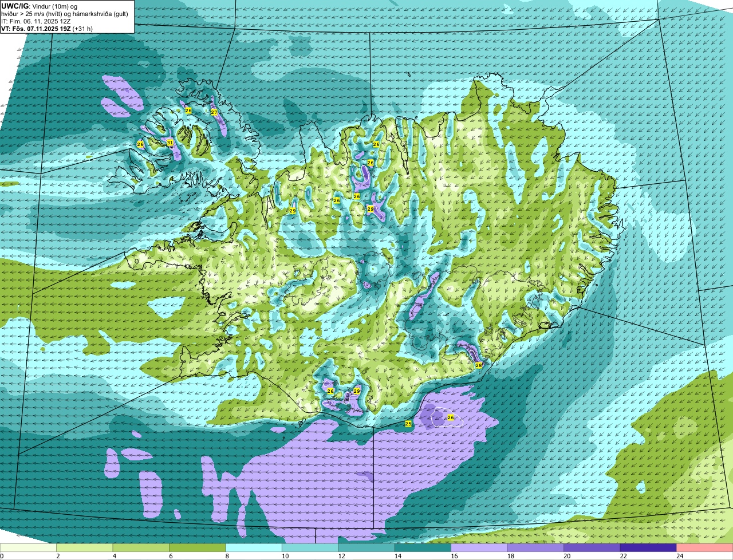Click the 26 gust marker inside the white offshore contour
Screen dimensions: 733x560
click(x=451, y=417)
